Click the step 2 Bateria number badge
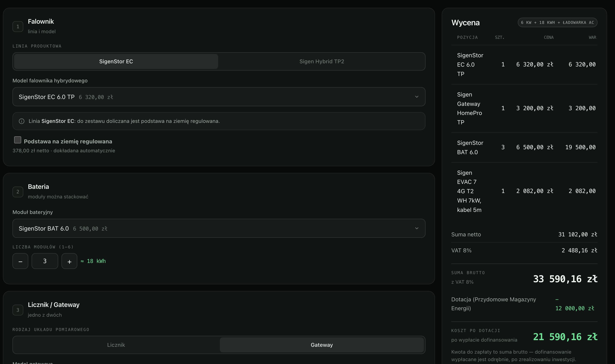 click(x=18, y=192)
